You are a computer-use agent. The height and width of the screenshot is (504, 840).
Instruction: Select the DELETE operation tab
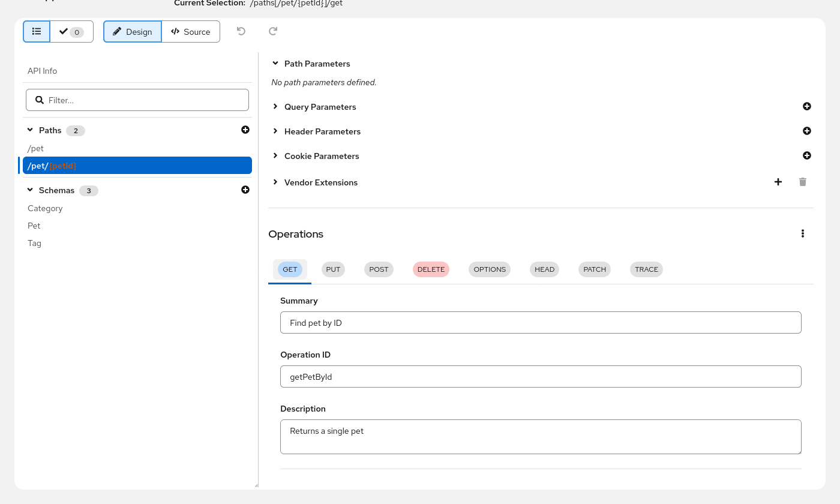pyautogui.click(x=431, y=269)
